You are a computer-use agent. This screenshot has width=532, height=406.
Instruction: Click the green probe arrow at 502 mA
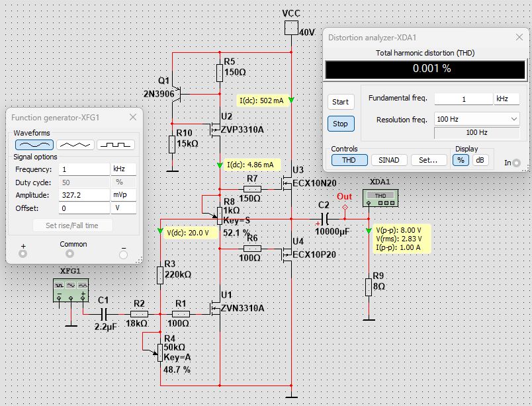[x=291, y=100]
